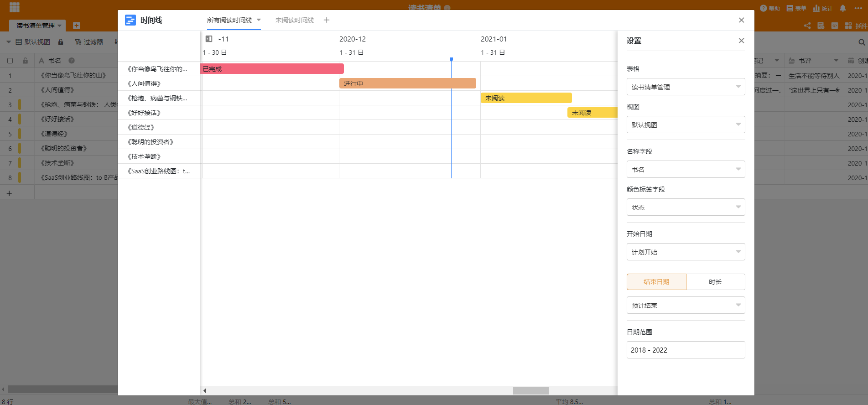Open the 书评 column dropdown arrow
Viewport: 868px width, 405px height.
[836, 61]
